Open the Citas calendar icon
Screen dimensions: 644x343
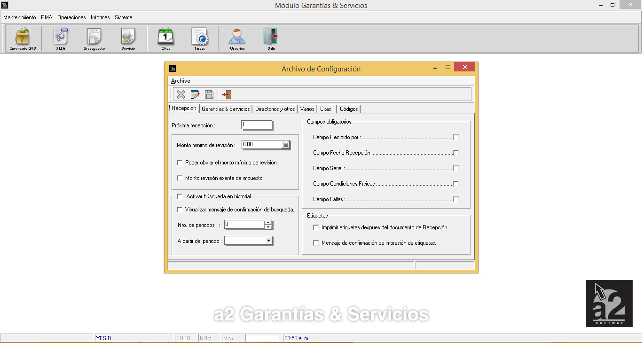coord(165,38)
